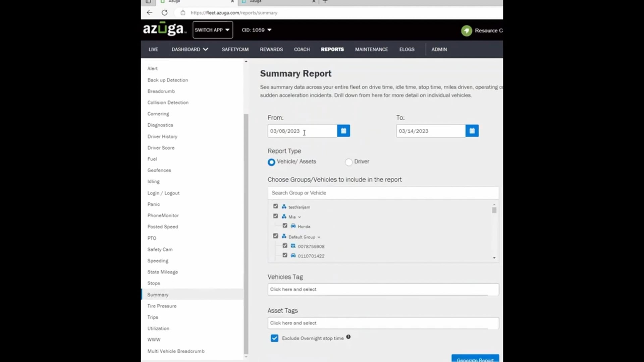Open the SWITCH APP dropdown
The height and width of the screenshot is (362, 644).
click(x=212, y=30)
